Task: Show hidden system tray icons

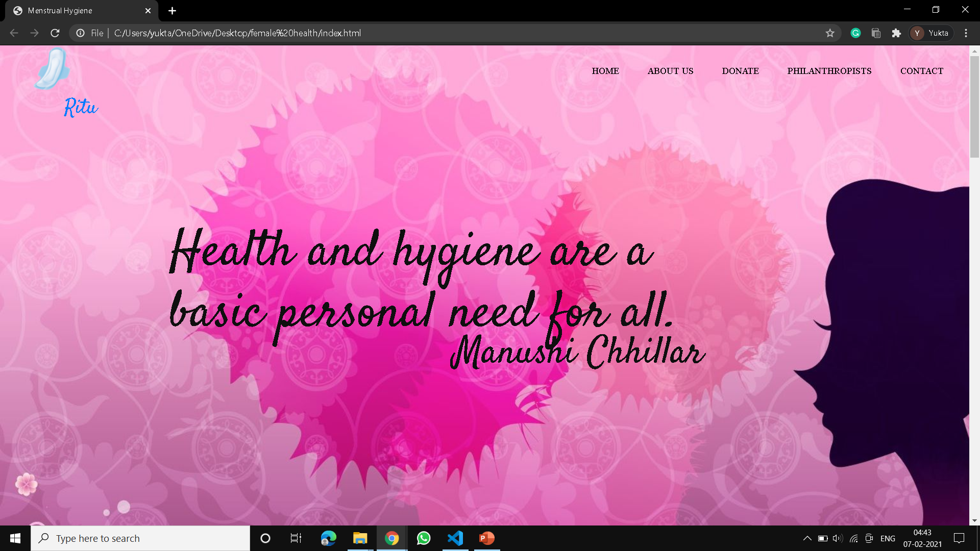Action: [807, 538]
